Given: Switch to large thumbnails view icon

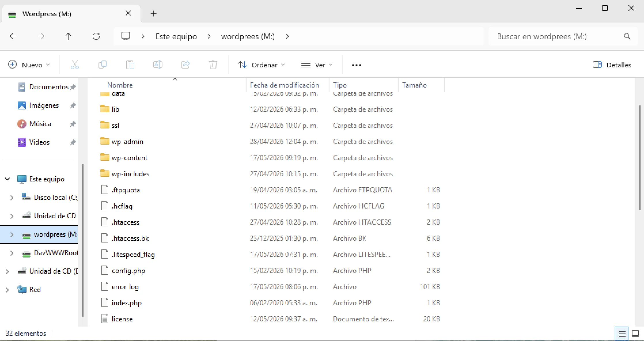Looking at the screenshot, I should (635, 334).
